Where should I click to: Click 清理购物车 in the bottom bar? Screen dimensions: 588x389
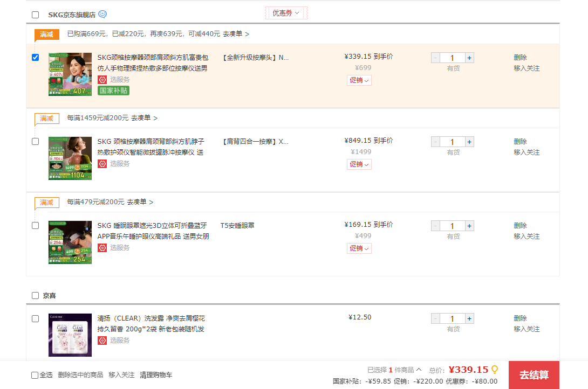[156, 375]
